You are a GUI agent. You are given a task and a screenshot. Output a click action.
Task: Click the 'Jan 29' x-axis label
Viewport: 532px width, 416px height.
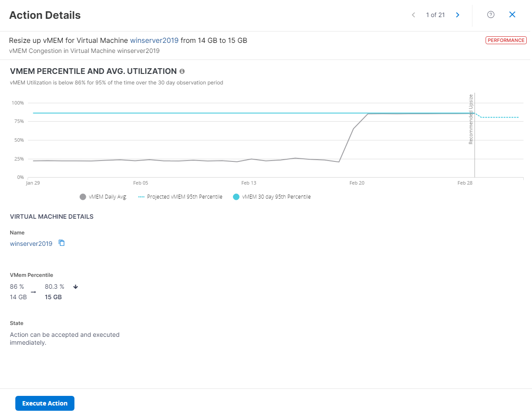pyautogui.click(x=33, y=183)
